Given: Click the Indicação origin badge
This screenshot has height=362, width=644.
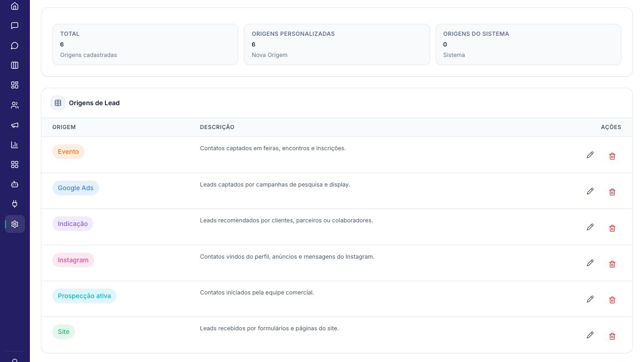Looking at the screenshot, I should 73,224.
